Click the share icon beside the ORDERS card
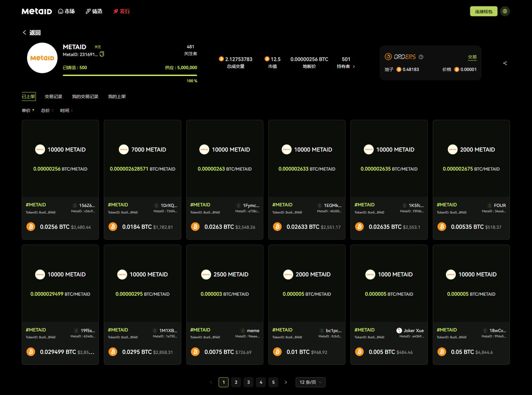 [x=505, y=63]
